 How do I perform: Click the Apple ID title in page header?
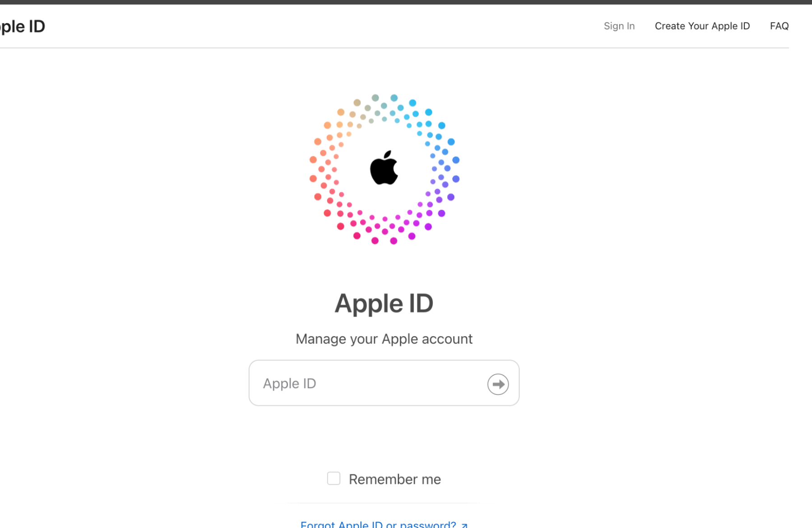pos(23,27)
